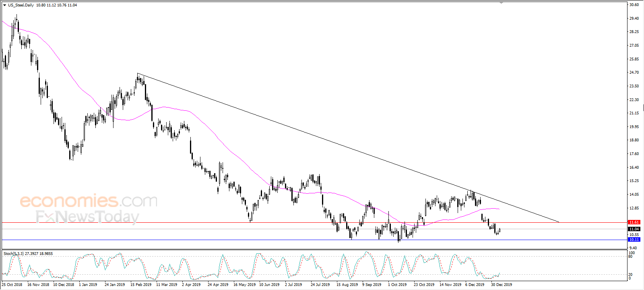Click the stochastic 80 level label
Viewport: 644px width, 290px height.
[x=631, y=257]
